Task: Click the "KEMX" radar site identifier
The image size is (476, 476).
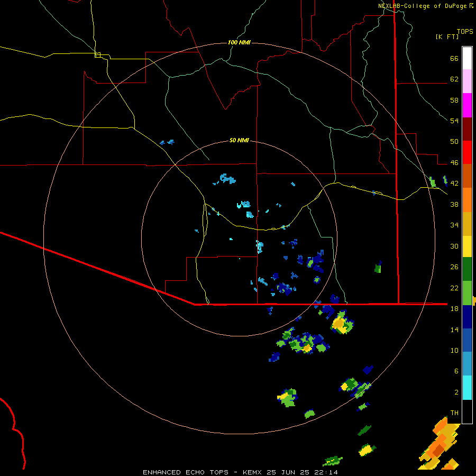Action: [x=253, y=472]
